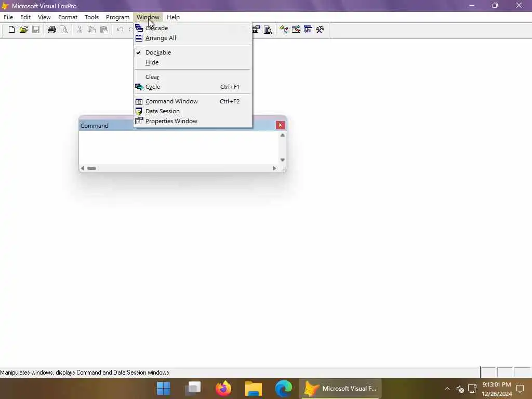Click the Microsoft Visual FoxPro taskbar button
This screenshot has height=399, width=532.
tap(340, 389)
